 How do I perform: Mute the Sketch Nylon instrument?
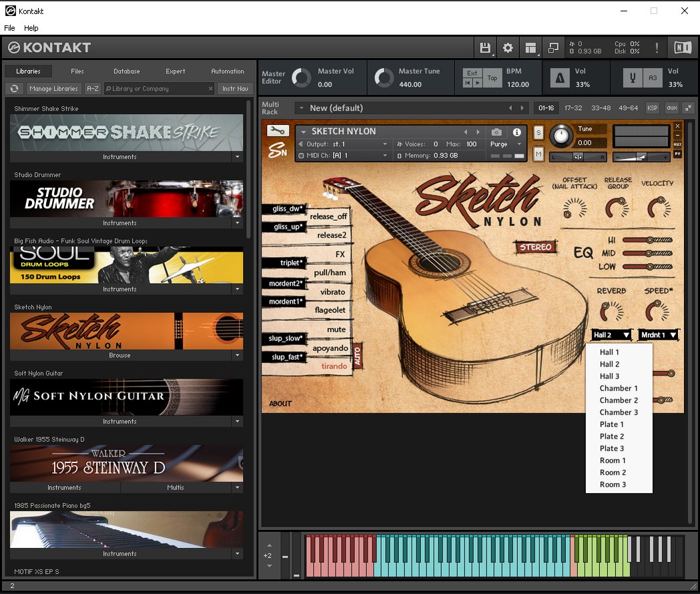click(x=539, y=154)
